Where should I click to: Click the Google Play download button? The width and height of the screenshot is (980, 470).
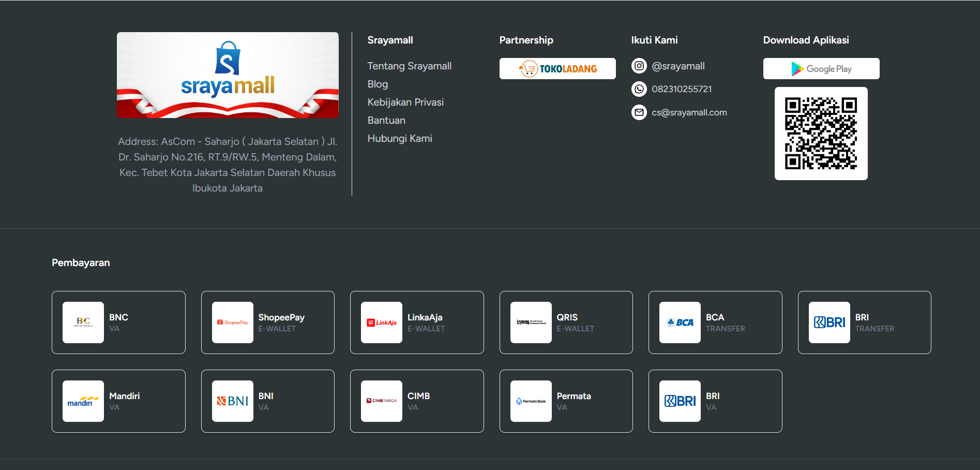tap(821, 69)
